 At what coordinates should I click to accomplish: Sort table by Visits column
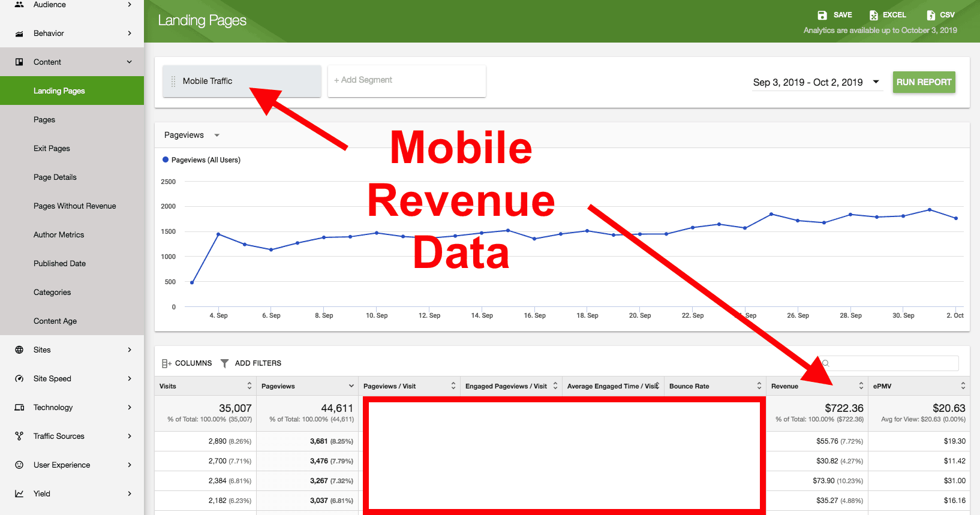pos(249,386)
